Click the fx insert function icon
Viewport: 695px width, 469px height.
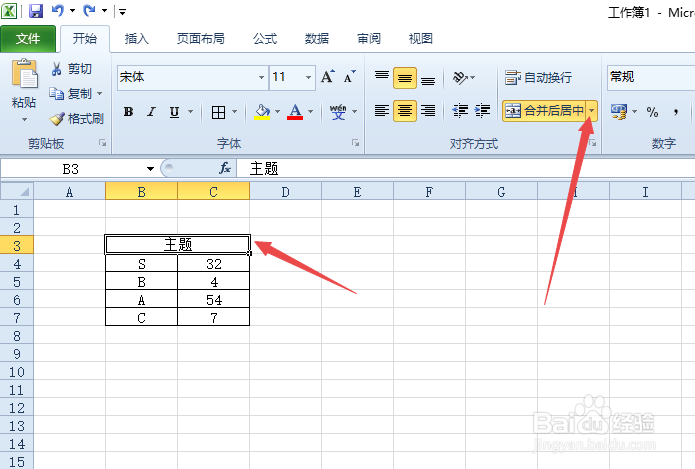[225, 168]
